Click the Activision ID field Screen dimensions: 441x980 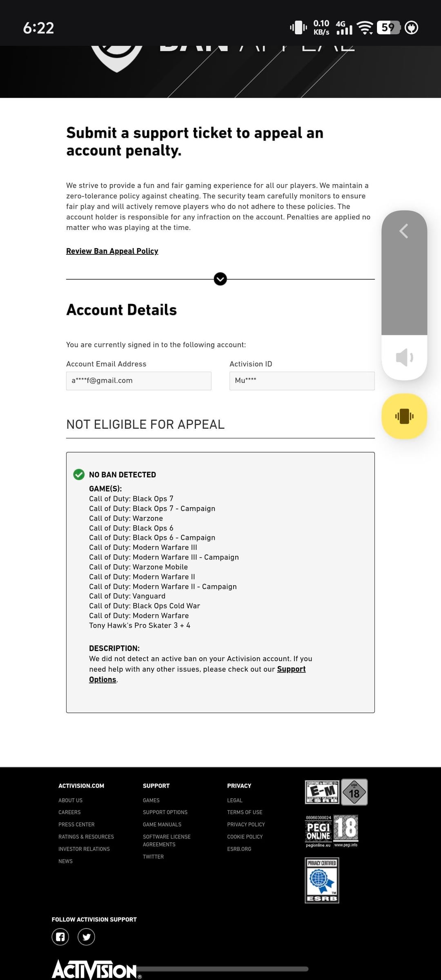(302, 381)
